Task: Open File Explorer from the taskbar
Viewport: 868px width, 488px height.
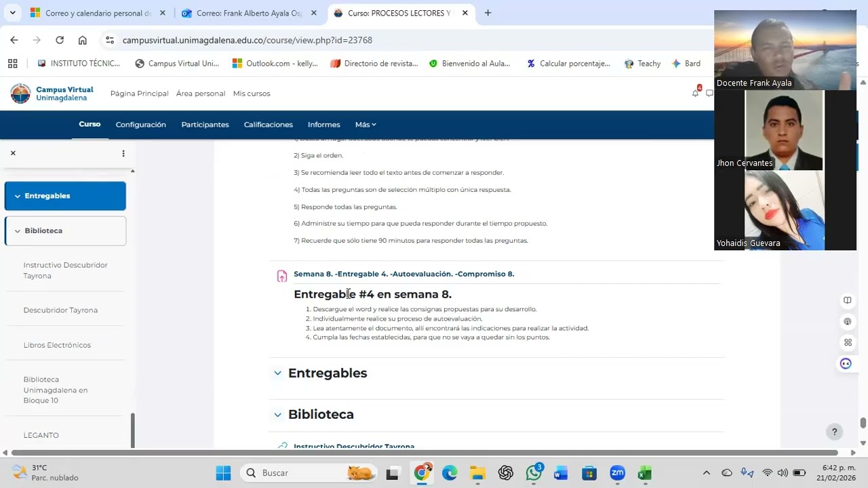Action: [477, 473]
